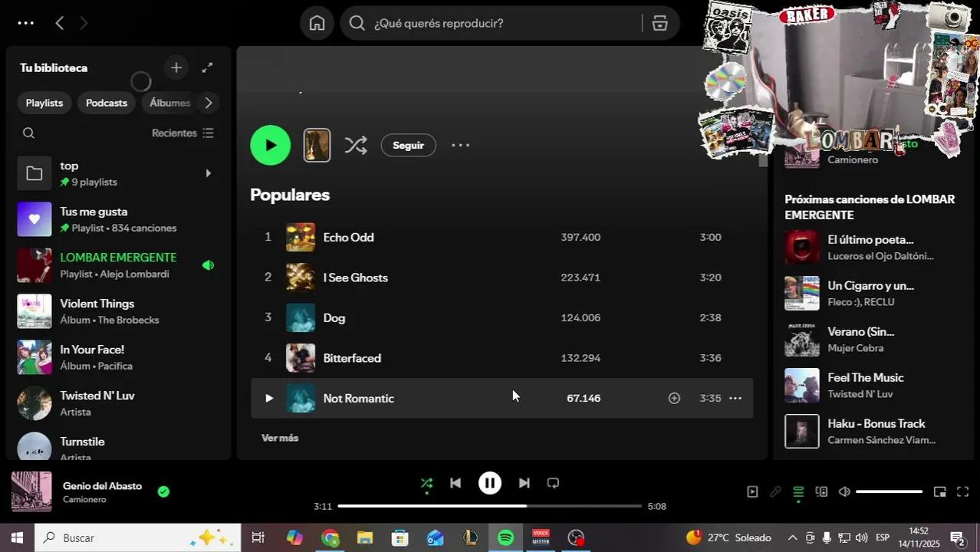980x552 pixels.
Task: Pause the current song
Action: click(490, 483)
